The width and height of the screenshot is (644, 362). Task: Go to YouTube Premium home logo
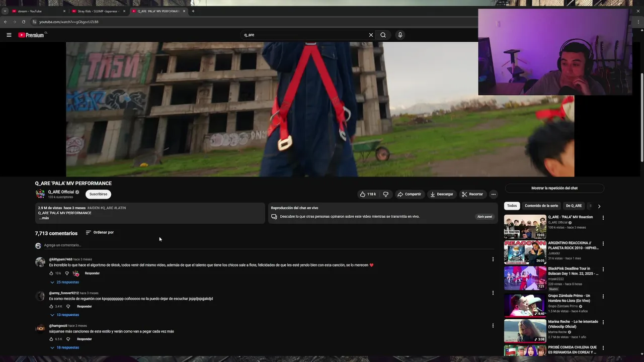31,35
